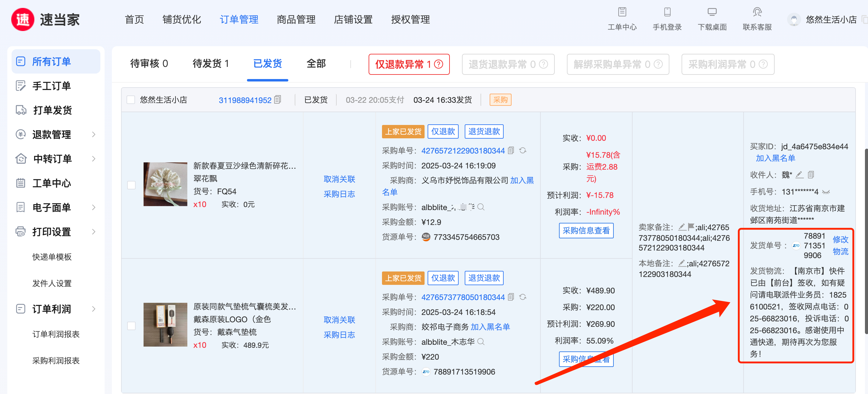Open 商品管理 in top navigation
This screenshot has height=394, width=868.
tap(296, 19)
